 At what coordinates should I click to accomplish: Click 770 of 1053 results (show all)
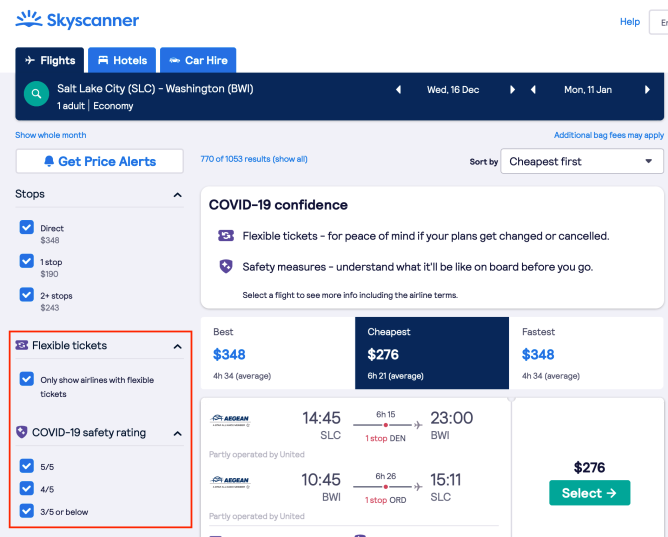[254, 159]
